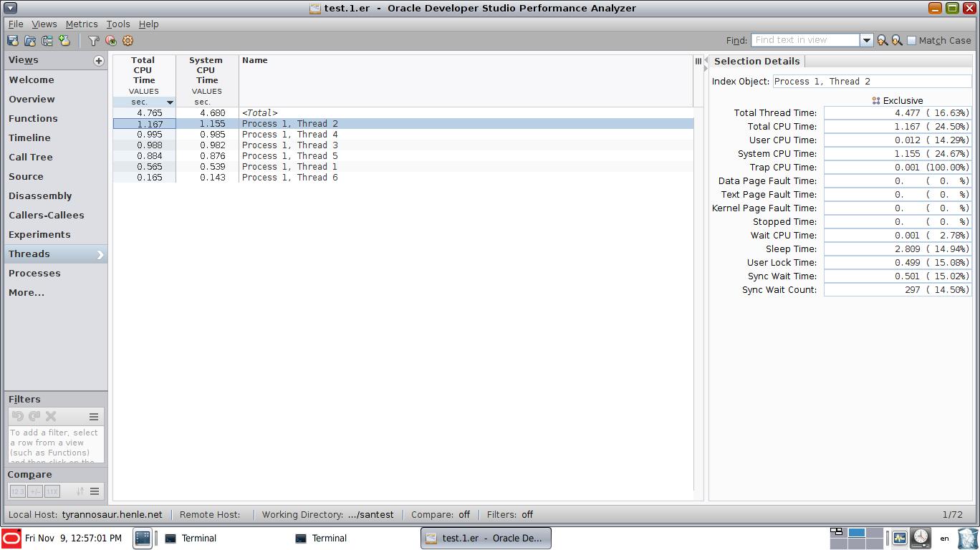Select the Process 1, Thread 6 row
The width and height of the screenshot is (980, 550).
[403, 178]
